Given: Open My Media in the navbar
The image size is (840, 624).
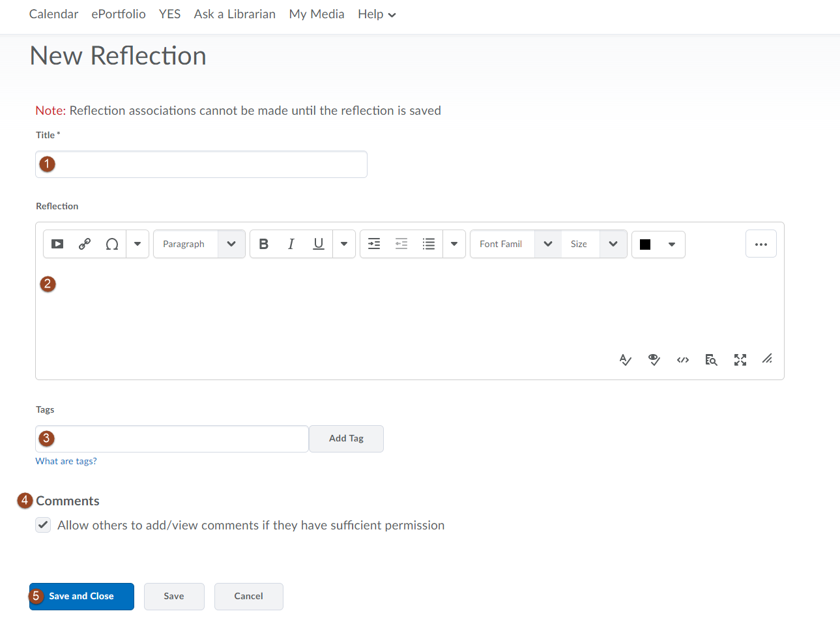Looking at the screenshot, I should [x=317, y=14].
